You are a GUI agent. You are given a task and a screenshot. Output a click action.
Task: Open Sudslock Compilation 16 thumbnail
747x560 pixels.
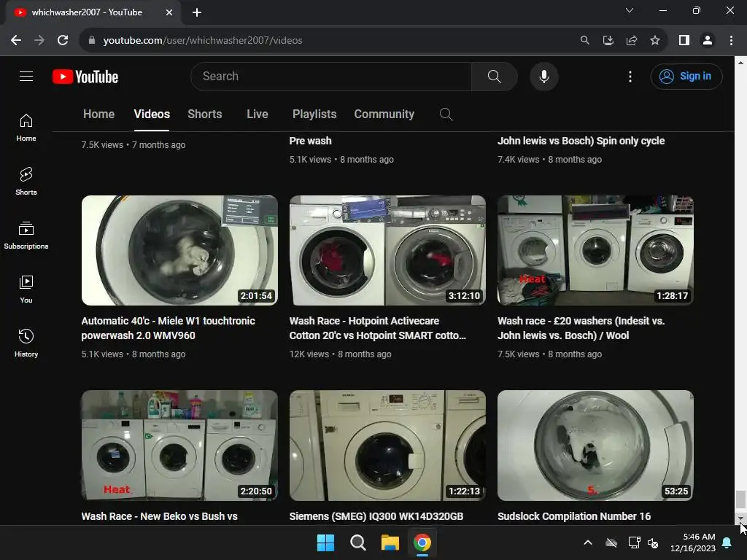click(595, 446)
